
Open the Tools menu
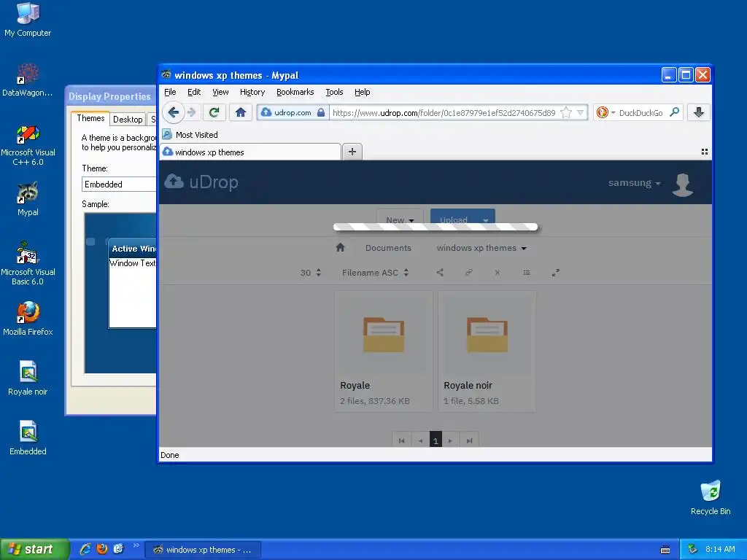coord(334,92)
